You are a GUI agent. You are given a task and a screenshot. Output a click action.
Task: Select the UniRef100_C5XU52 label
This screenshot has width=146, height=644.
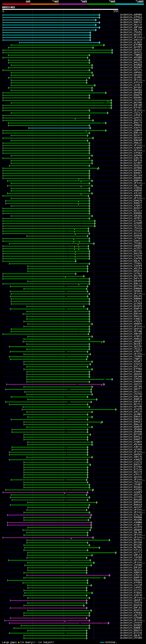tap(131, 32)
